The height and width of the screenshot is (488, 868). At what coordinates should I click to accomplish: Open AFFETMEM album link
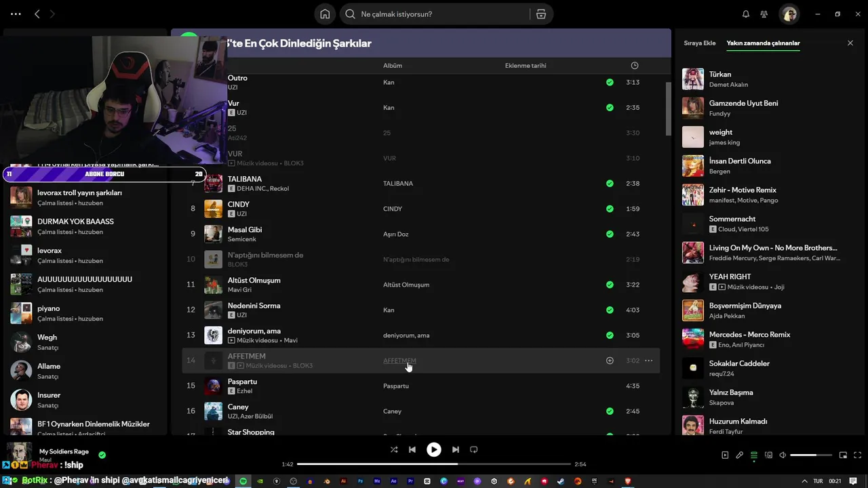point(399,361)
